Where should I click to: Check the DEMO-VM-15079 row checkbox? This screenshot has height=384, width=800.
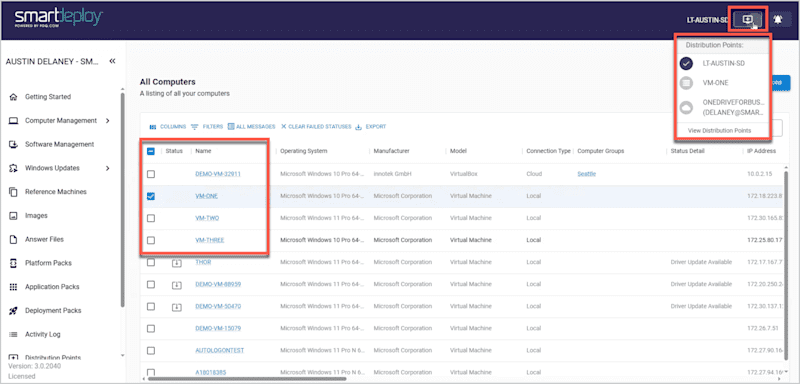[151, 329]
